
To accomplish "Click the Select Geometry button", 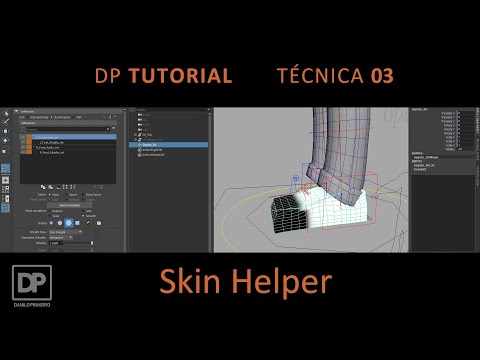I will pos(69,205).
